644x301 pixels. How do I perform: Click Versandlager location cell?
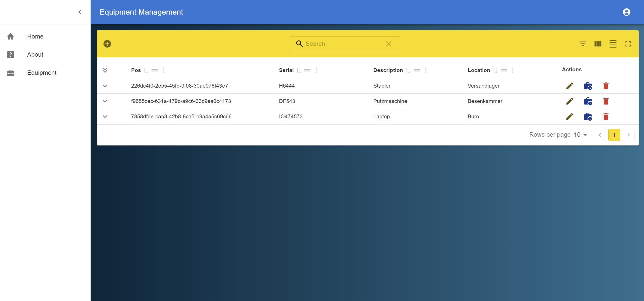click(483, 86)
